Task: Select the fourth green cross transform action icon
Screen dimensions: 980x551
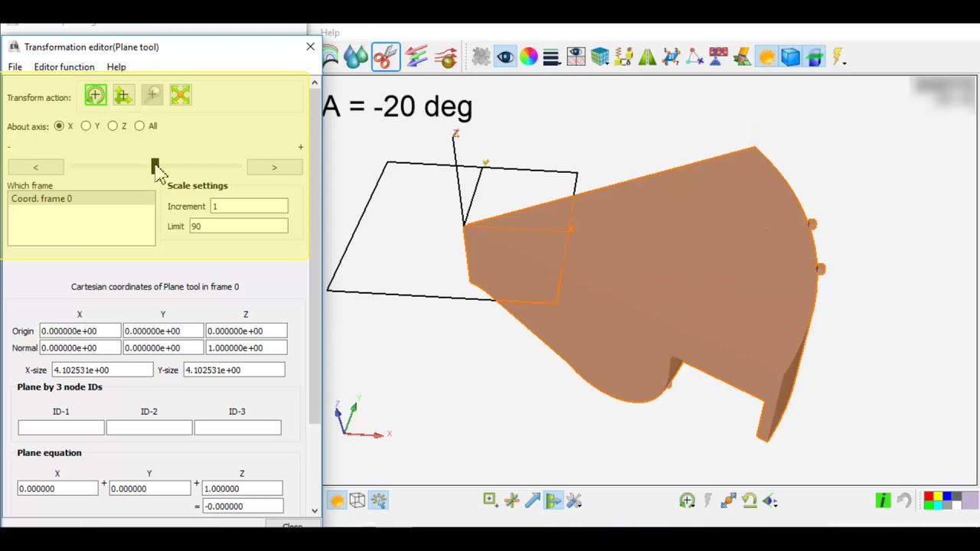Action: [x=180, y=95]
